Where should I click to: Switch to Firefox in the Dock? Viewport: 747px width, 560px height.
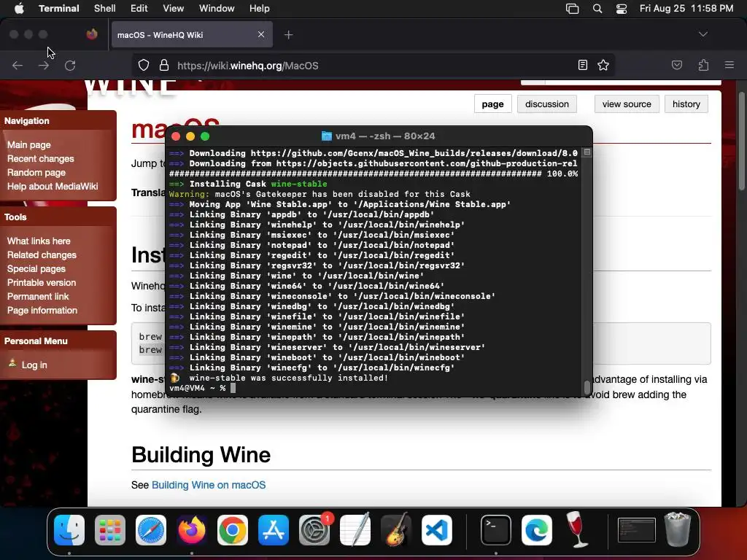click(x=192, y=530)
